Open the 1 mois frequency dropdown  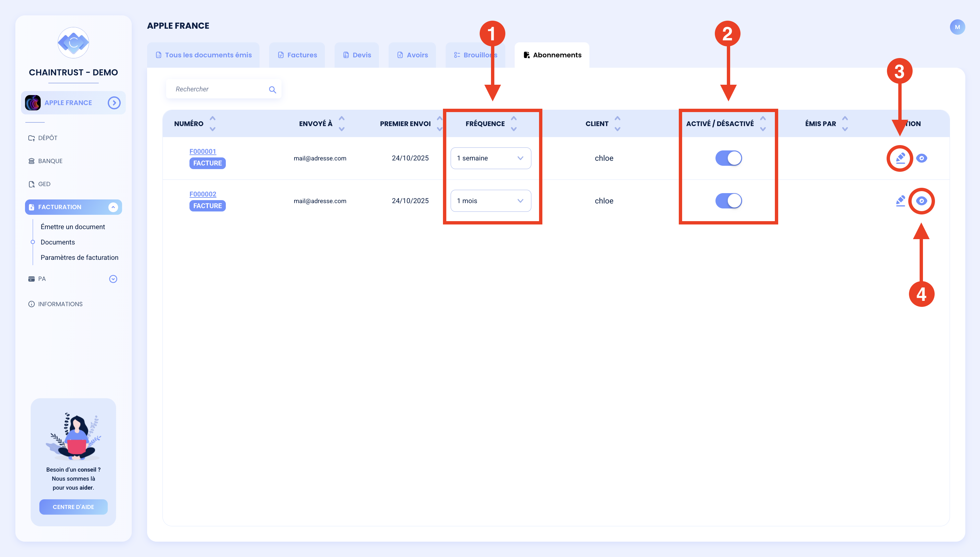click(491, 201)
